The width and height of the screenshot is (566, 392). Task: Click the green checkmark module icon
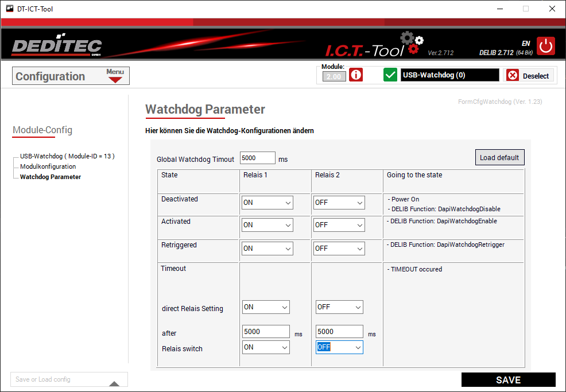click(390, 75)
